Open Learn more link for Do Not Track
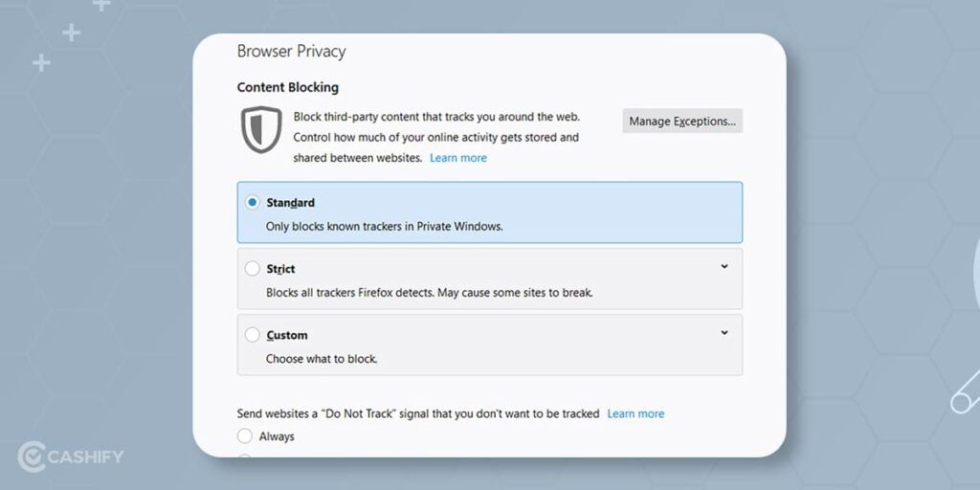This screenshot has height=490, width=980. click(x=635, y=413)
